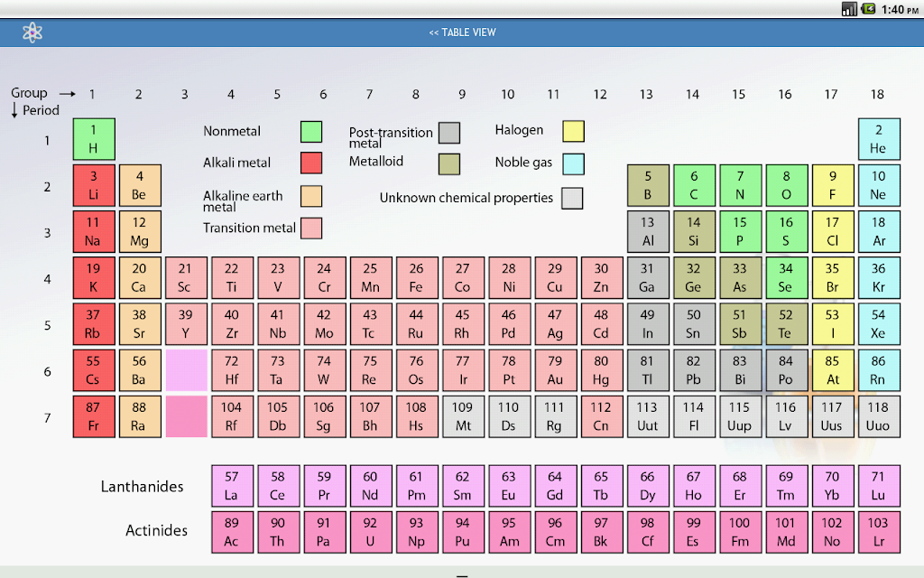
Task: Click the signal strength status icon
Action: (x=848, y=9)
